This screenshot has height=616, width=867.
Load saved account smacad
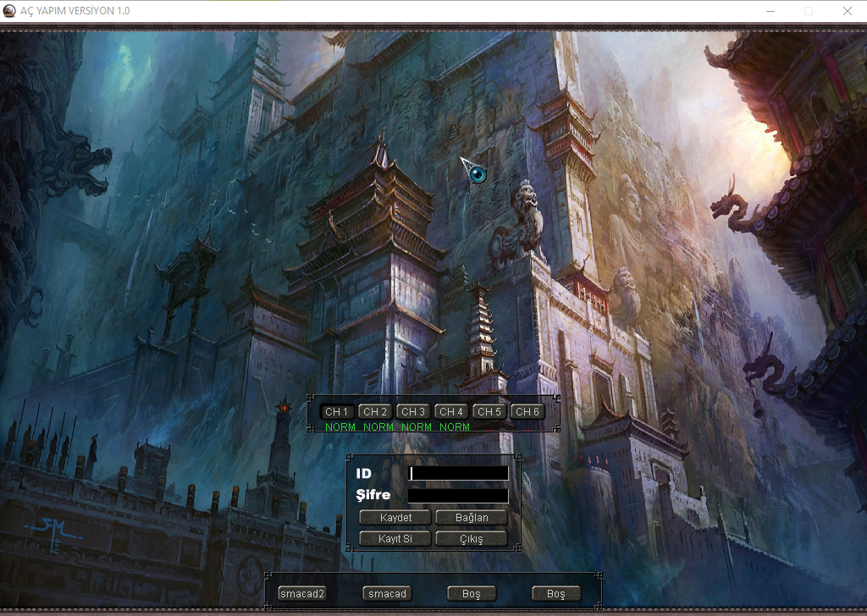pyautogui.click(x=387, y=594)
